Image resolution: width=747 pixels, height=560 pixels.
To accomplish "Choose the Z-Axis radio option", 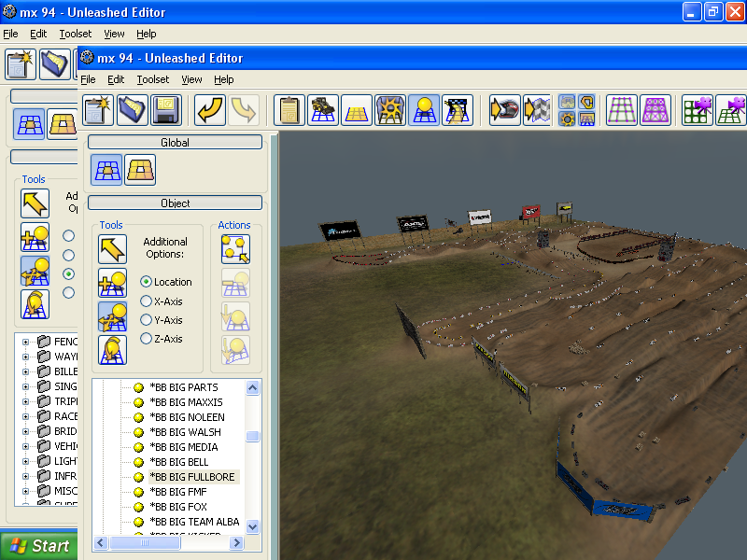I will 147,339.
